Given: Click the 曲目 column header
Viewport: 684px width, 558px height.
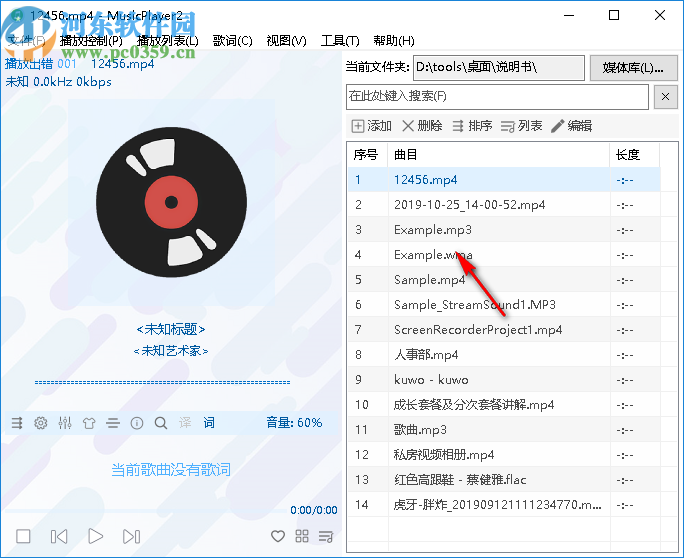Looking at the screenshot, I should pos(499,154).
